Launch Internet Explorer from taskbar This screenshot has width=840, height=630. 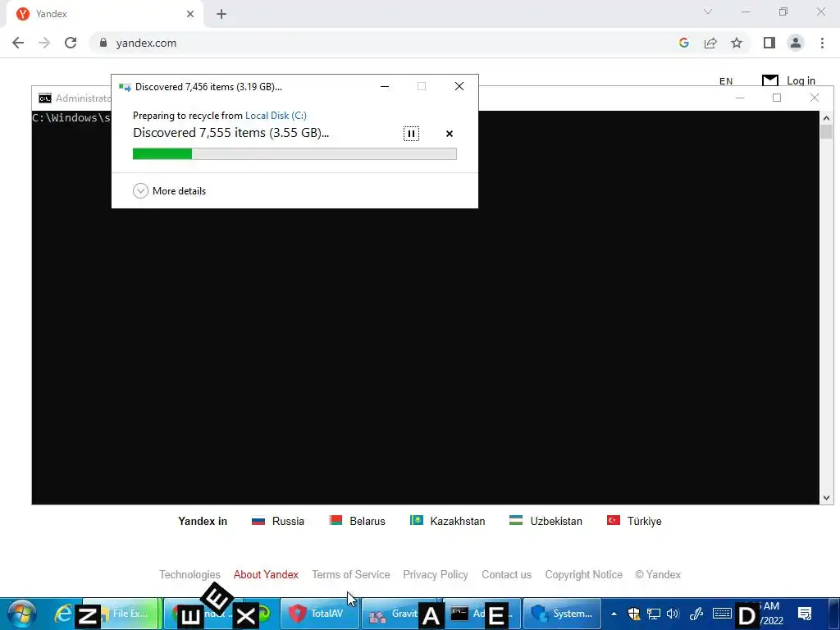point(63,614)
